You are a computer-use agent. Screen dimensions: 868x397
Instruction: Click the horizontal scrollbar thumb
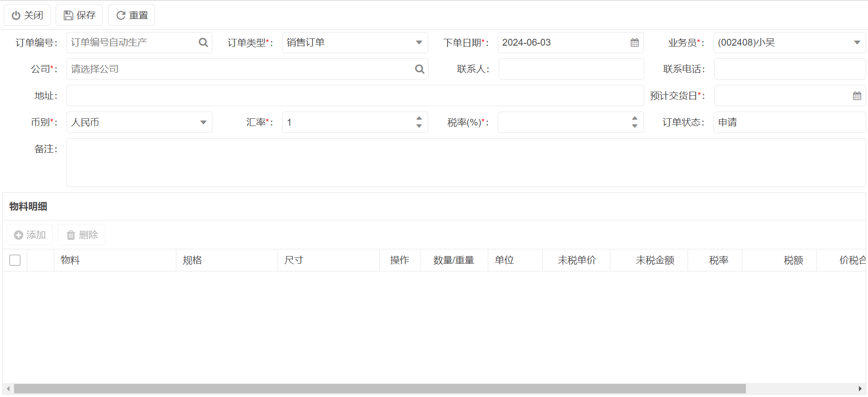coord(380,389)
